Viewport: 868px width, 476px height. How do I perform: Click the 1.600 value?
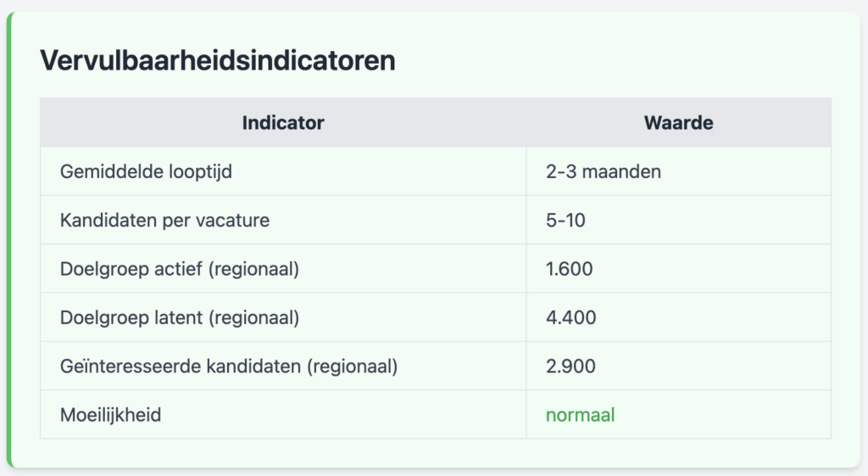click(570, 269)
